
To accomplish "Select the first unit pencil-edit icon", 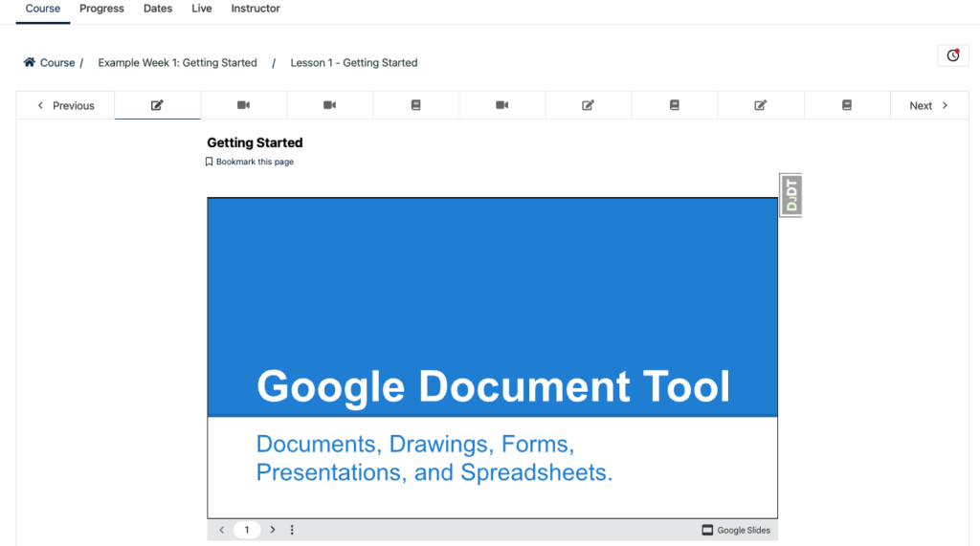I will [158, 105].
